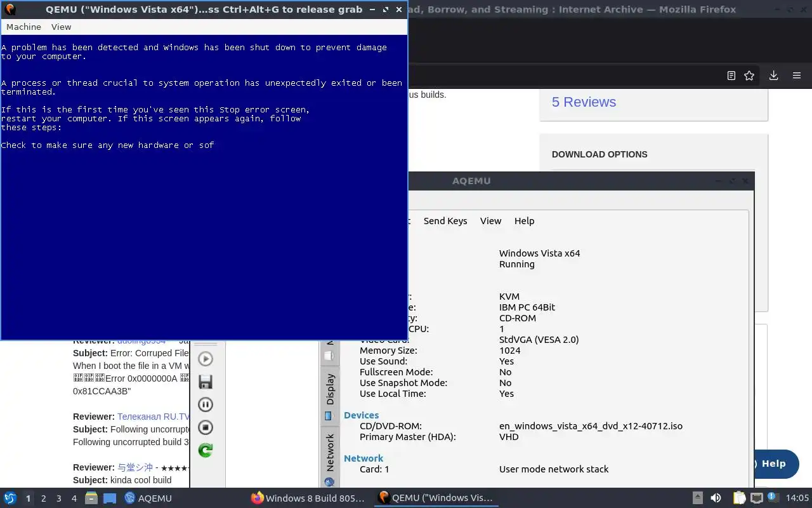Click the 'StdVGA (VESA 2.0)' value
Screen dimensions: 812x508
point(539,340)
